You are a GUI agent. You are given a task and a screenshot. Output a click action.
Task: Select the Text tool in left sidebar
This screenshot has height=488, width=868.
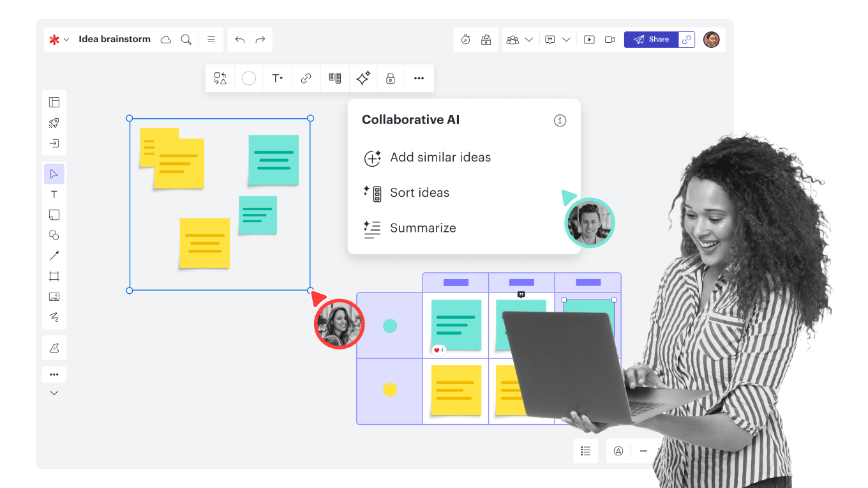(54, 195)
